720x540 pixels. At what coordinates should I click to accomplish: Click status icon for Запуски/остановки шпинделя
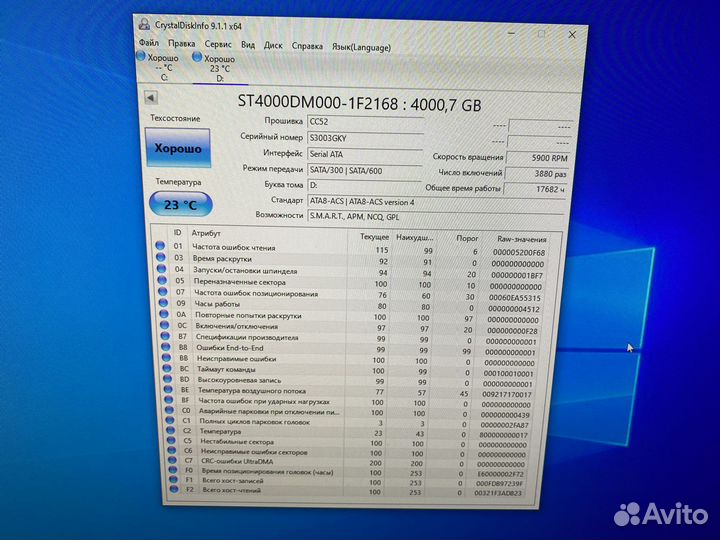[x=161, y=269]
